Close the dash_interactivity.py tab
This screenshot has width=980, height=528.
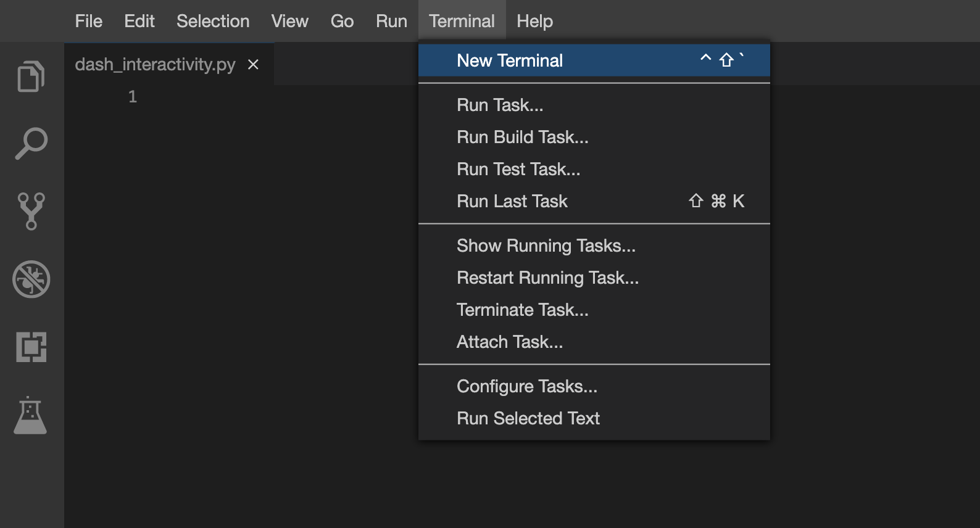coord(253,65)
